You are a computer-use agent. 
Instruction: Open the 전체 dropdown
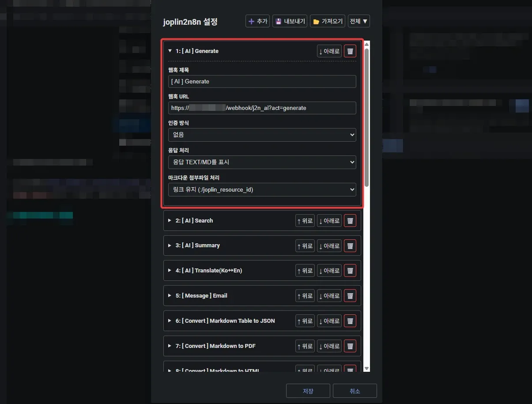(x=358, y=21)
